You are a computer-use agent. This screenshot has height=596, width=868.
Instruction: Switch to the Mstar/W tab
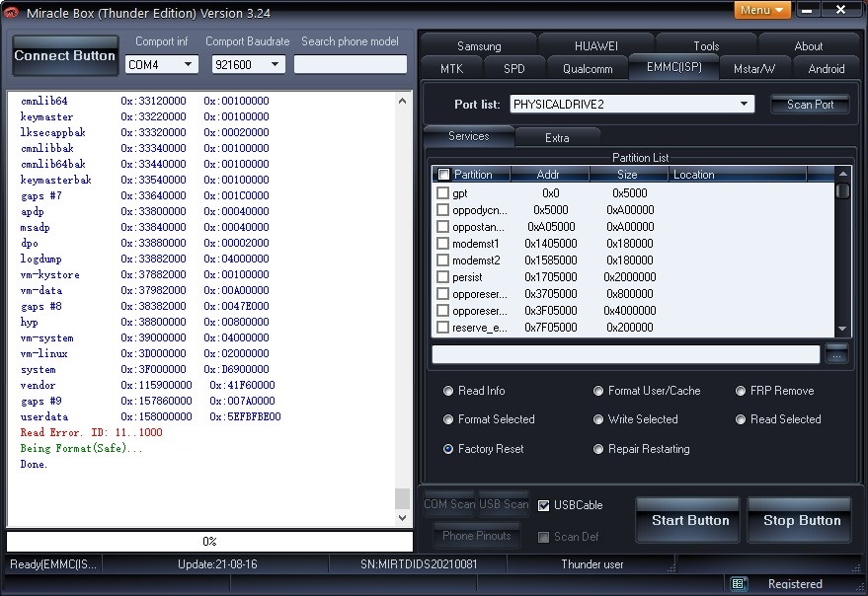click(754, 69)
